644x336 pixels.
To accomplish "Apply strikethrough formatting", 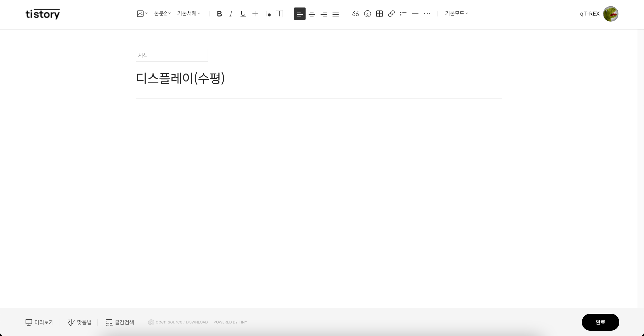I will pyautogui.click(x=255, y=14).
